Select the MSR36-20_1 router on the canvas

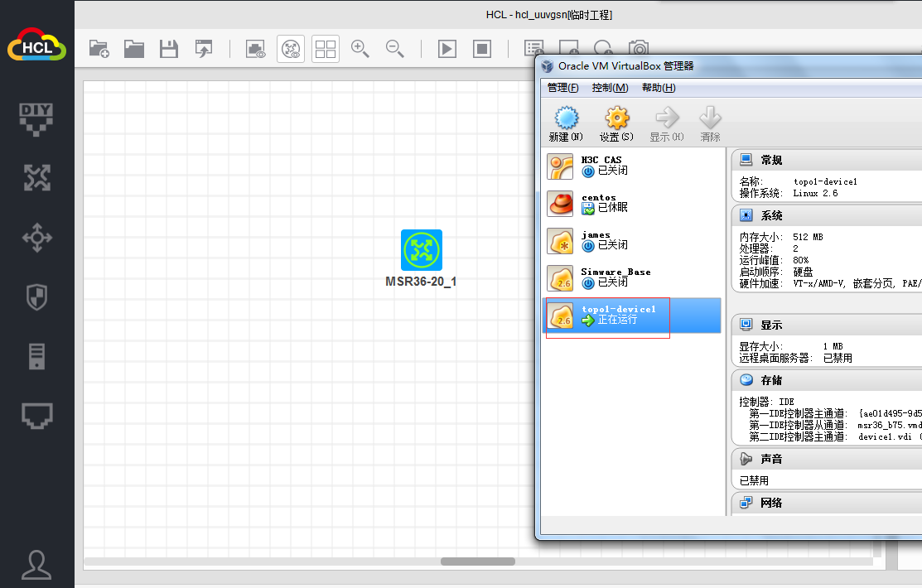coord(422,250)
